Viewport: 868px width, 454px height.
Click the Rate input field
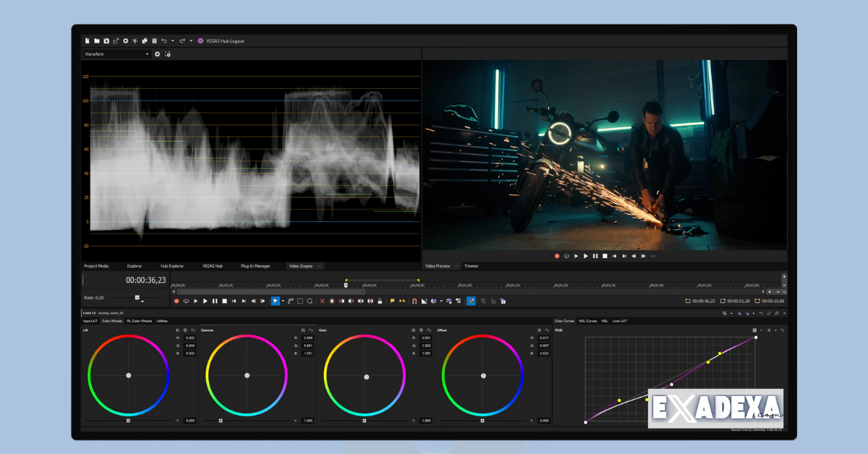click(98, 298)
